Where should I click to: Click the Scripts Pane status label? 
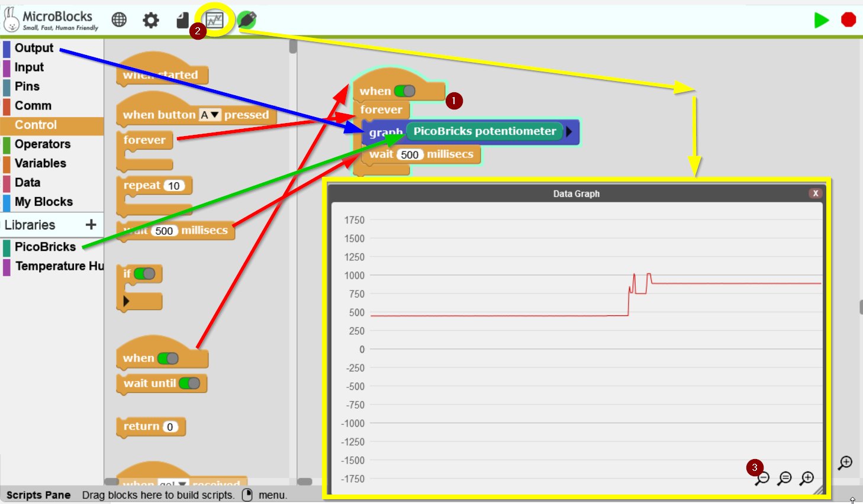pyautogui.click(x=38, y=495)
